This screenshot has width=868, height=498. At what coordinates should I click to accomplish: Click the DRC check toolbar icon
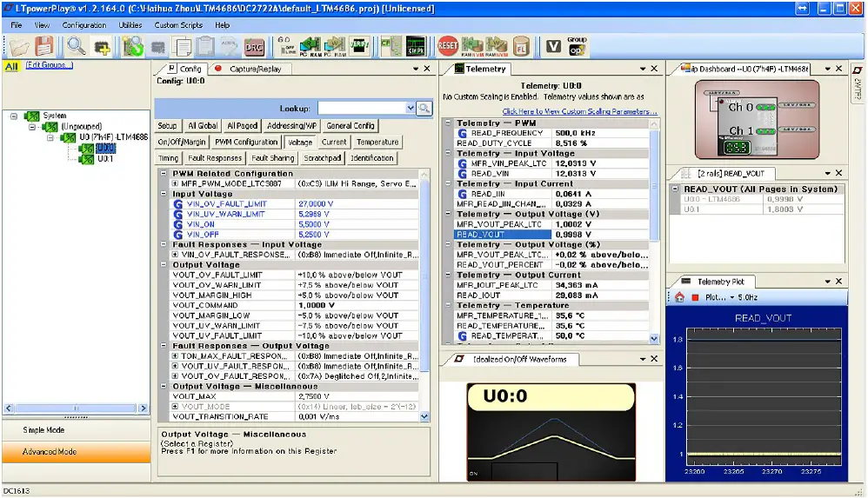(255, 46)
